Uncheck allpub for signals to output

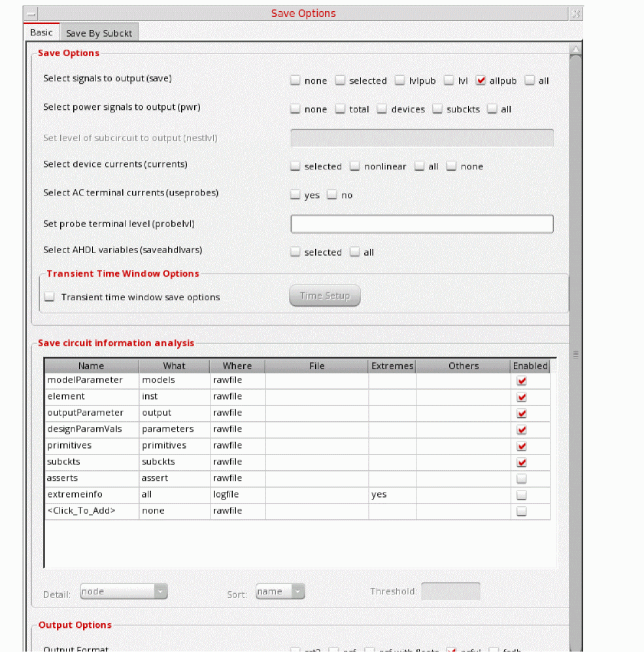481,81
